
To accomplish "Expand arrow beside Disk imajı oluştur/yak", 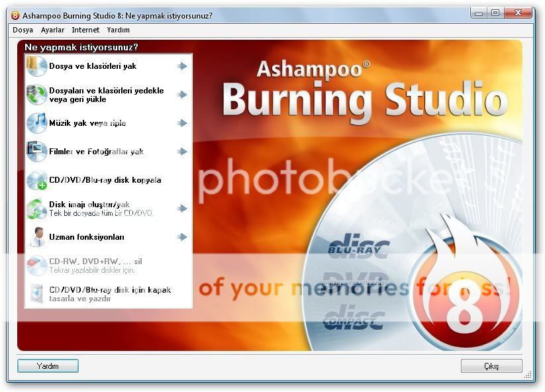I will tap(182, 209).
